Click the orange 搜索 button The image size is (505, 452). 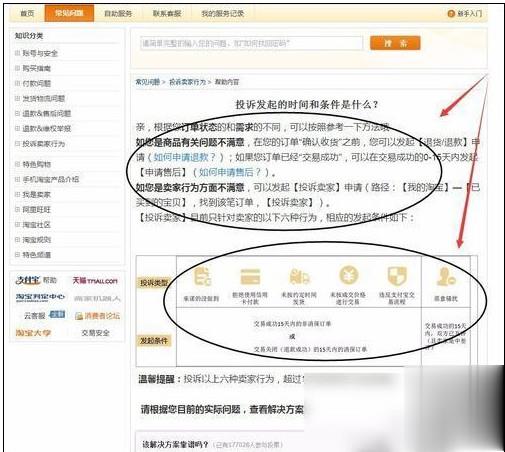(395, 43)
